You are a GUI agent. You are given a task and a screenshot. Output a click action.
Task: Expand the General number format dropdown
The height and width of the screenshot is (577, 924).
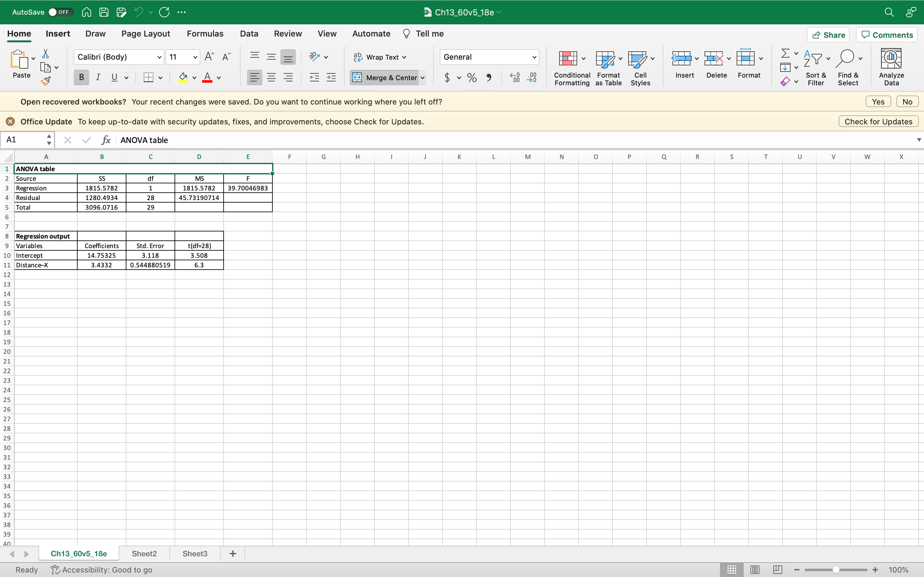pos(534,57)
